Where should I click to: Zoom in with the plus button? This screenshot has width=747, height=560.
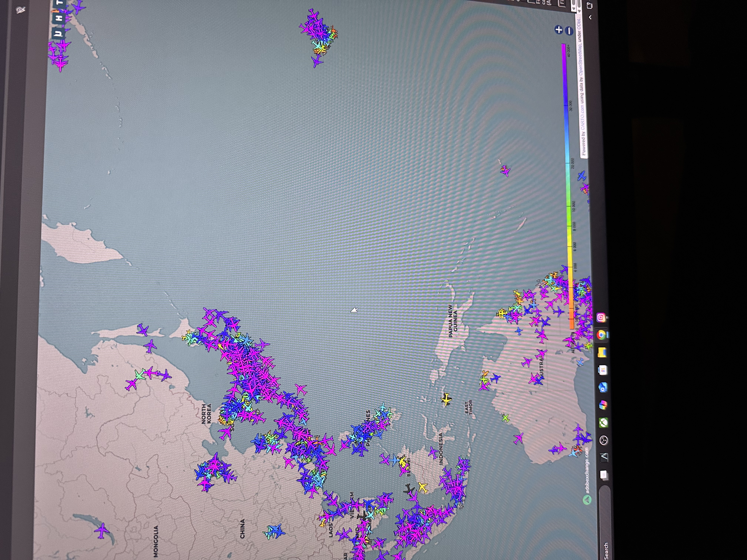click(x=559, y=30)
